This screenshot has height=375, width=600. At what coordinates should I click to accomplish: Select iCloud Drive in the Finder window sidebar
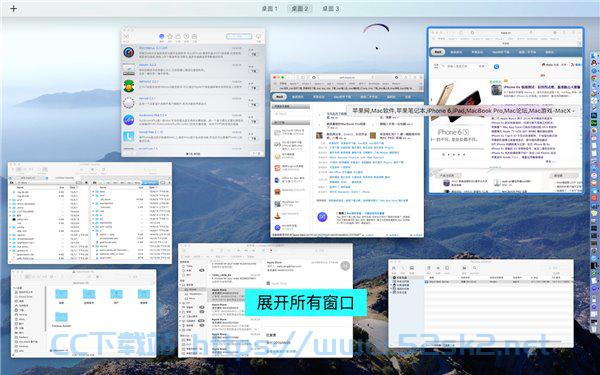26,297
